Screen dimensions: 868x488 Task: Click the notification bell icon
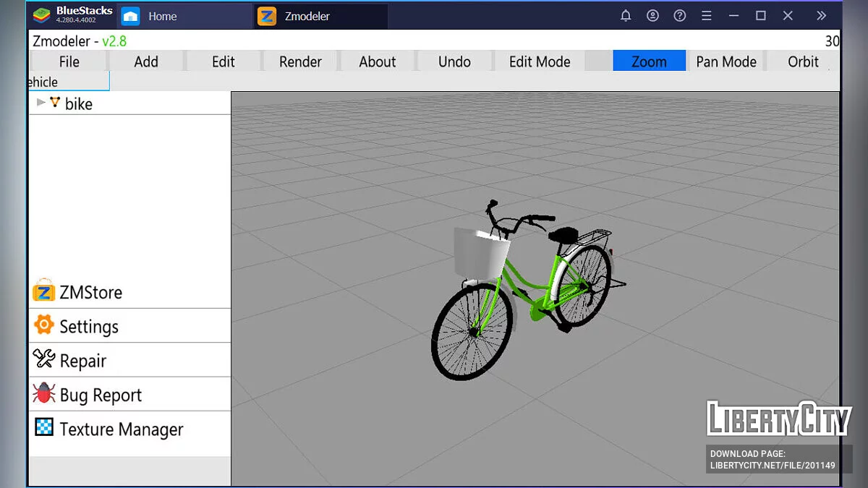pyautogui.click(x=626, y=15)
